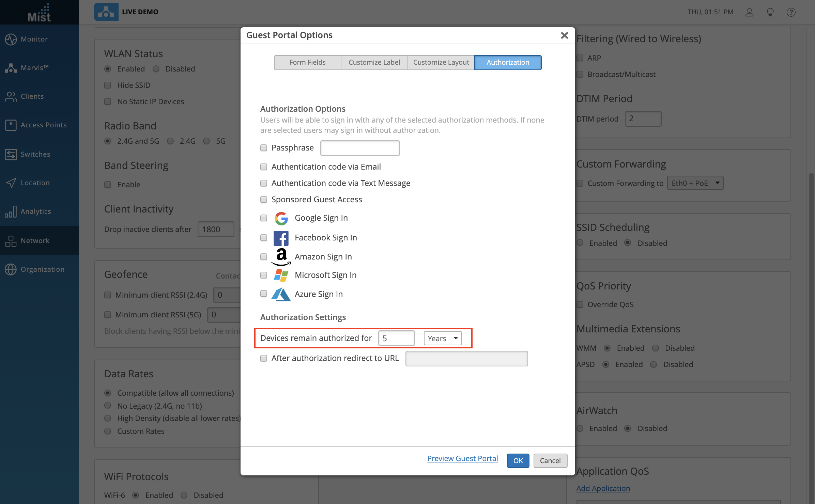Open the Location sidebar icon

point(11,183)
